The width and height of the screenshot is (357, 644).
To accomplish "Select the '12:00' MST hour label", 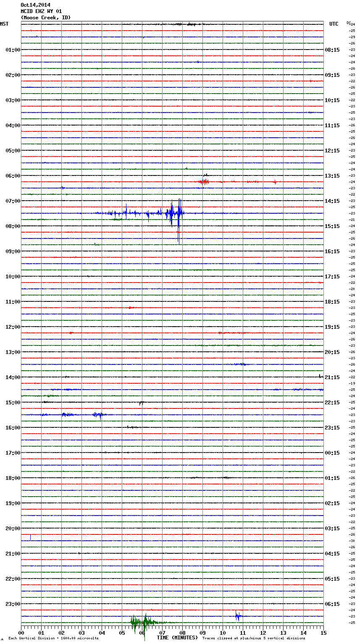I will pos(13,327).
